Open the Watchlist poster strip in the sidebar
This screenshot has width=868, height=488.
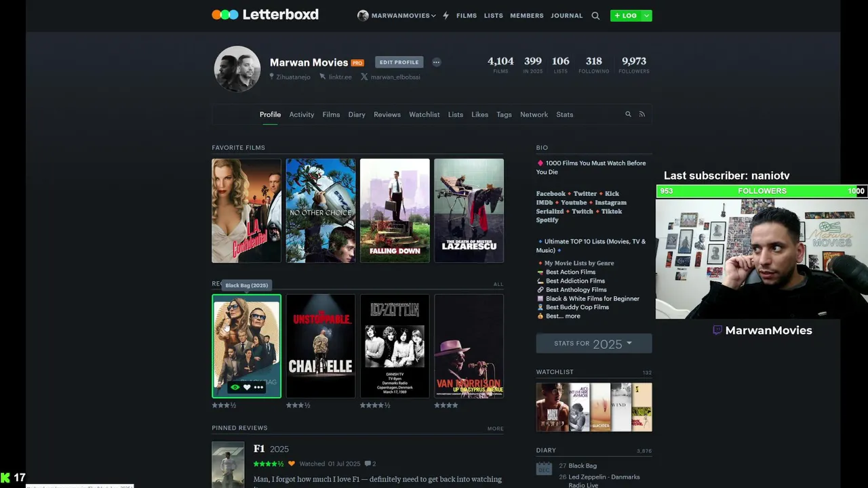tap(594, 407)
